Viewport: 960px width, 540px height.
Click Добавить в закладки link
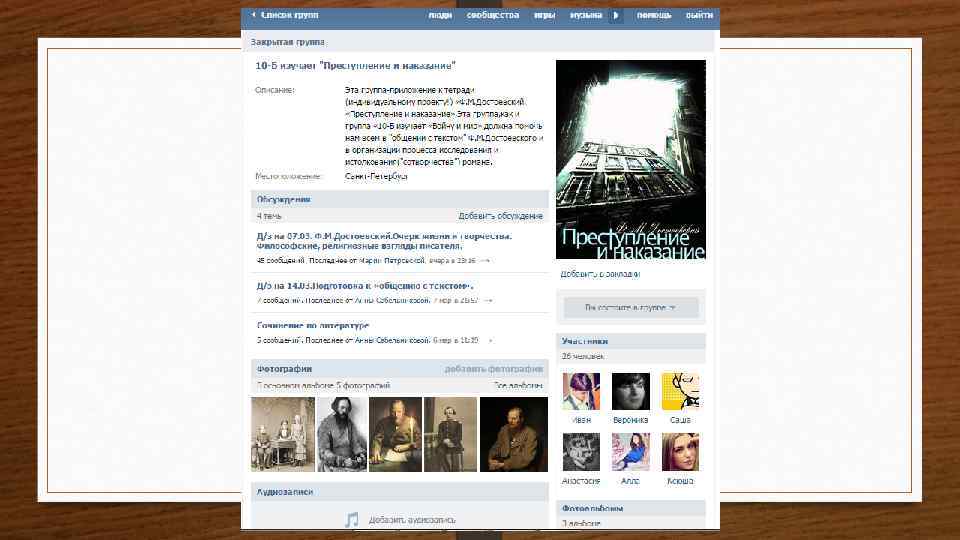point(600,274)
